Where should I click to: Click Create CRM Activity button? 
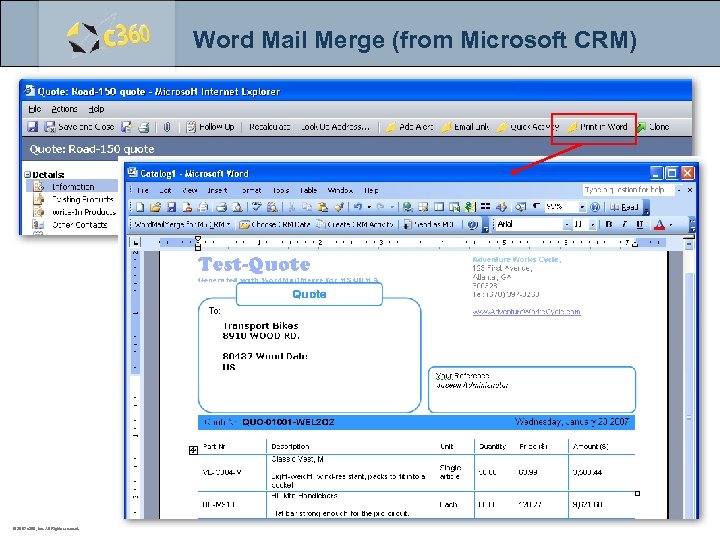tap(355, 225)
